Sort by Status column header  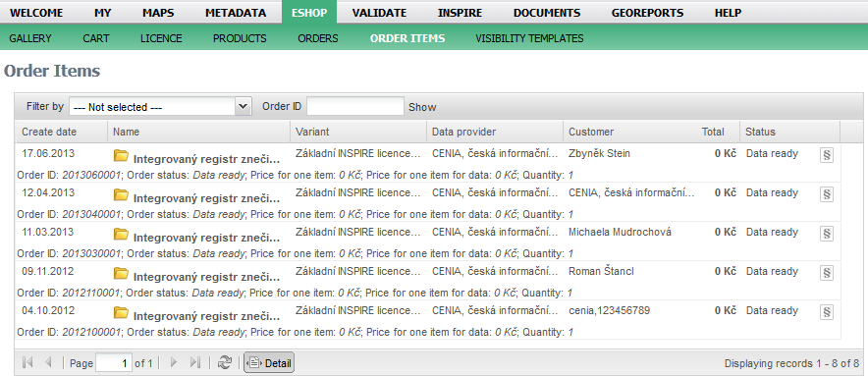790,132
